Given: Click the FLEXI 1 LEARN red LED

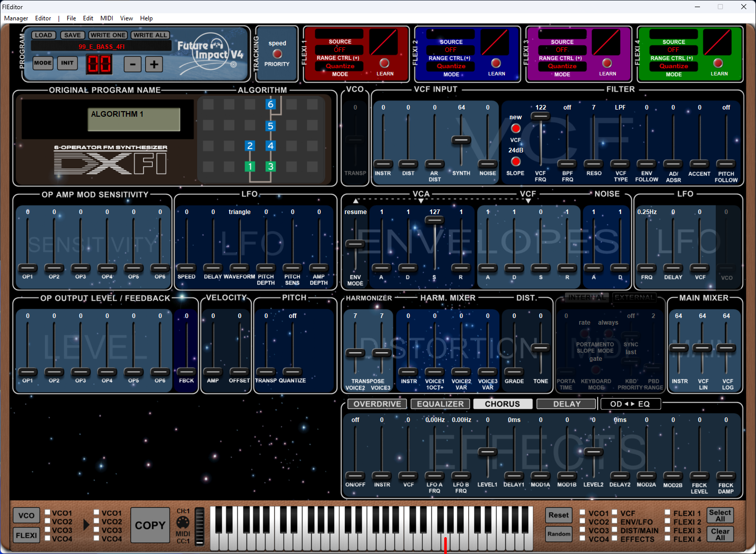Looking at the screenshot, I should pos(385,63).
